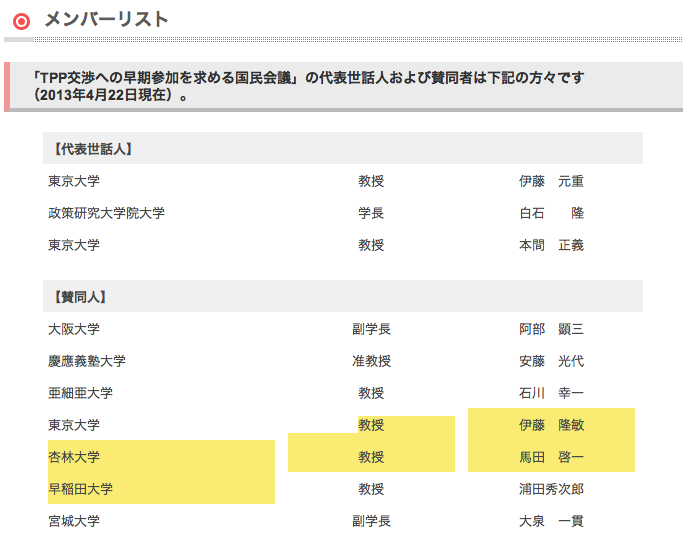The width and height of the screenshot is (687, 538).
Task: Click 副学長 in the 大泉 一貫 row
Action: 371,521
